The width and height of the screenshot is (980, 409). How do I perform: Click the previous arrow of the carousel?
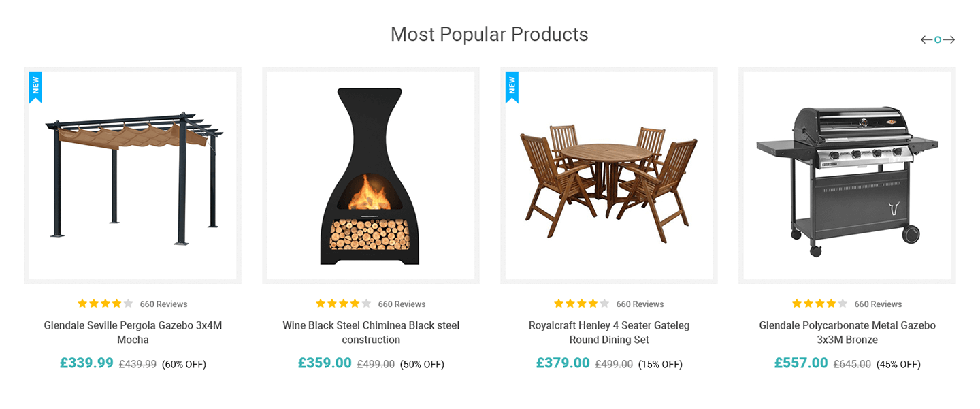926,39
